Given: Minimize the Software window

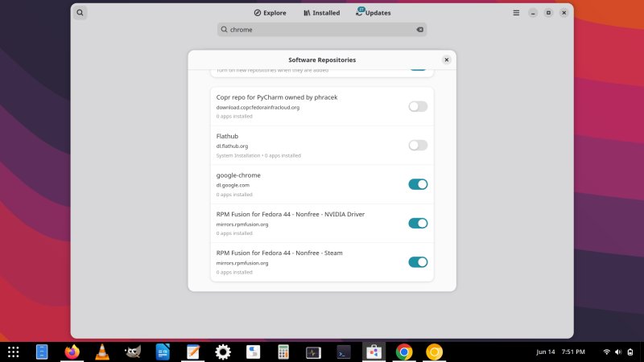Looking at the screenshot, I should click(533, 13).
